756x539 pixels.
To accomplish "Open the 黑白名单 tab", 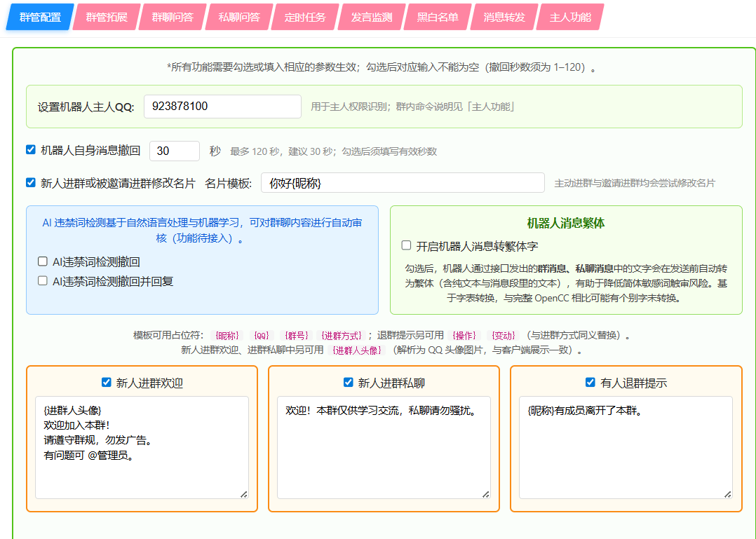I will coord(438,17).
